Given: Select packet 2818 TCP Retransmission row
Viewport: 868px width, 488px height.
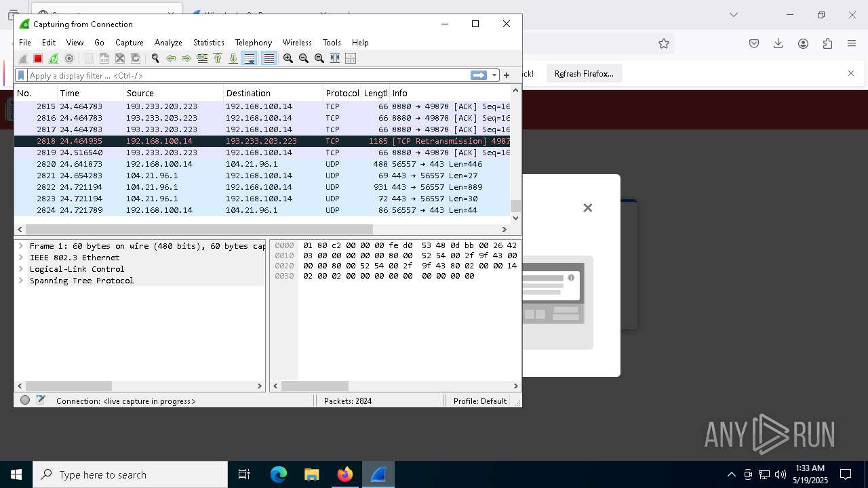Looking at the screenshot, I should (x=262, y=141).
